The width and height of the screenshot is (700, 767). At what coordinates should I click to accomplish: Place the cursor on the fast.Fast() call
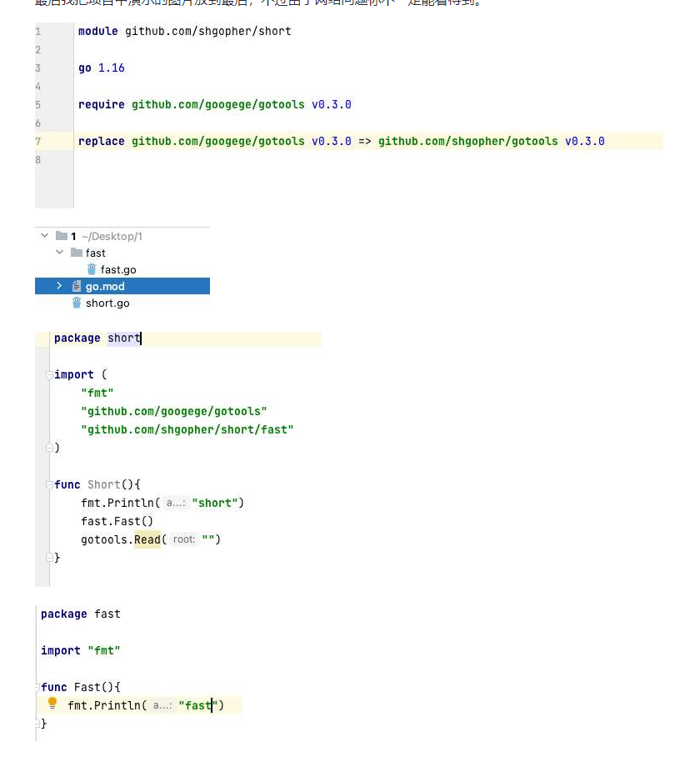(117, 521)
